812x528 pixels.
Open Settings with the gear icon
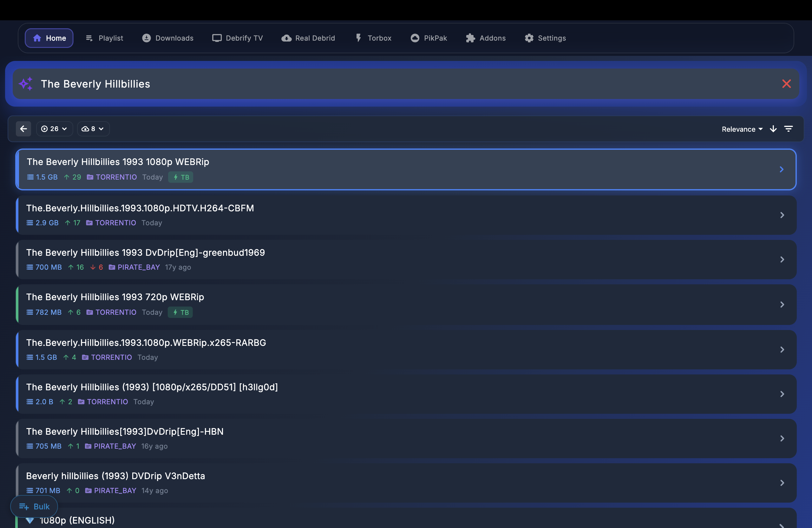529,38
